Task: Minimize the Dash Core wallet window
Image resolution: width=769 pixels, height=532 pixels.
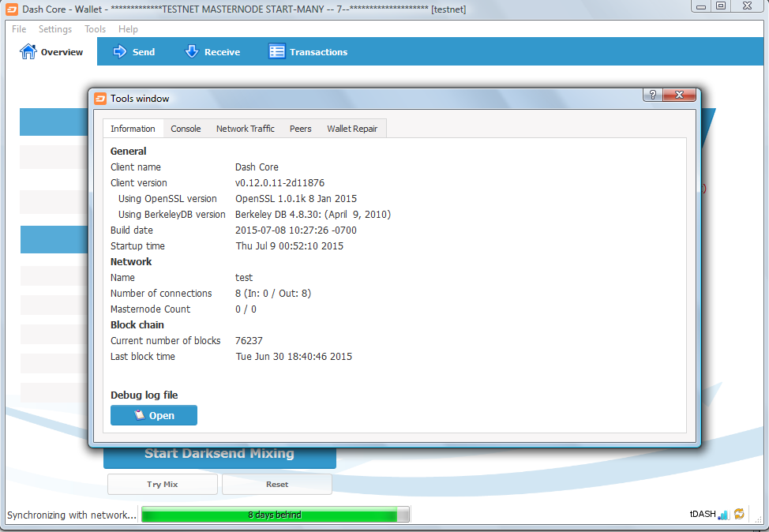Action: click(x=701, y=6)
